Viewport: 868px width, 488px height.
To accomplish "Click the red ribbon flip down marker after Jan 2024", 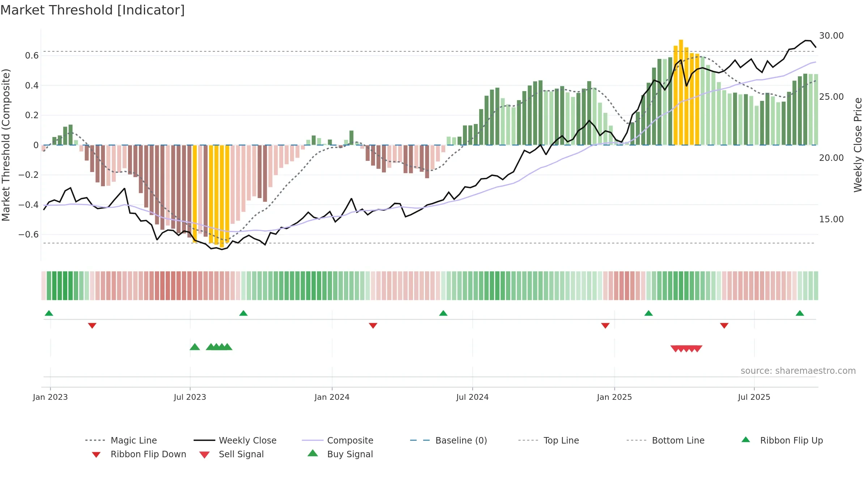I will (373, 326).
